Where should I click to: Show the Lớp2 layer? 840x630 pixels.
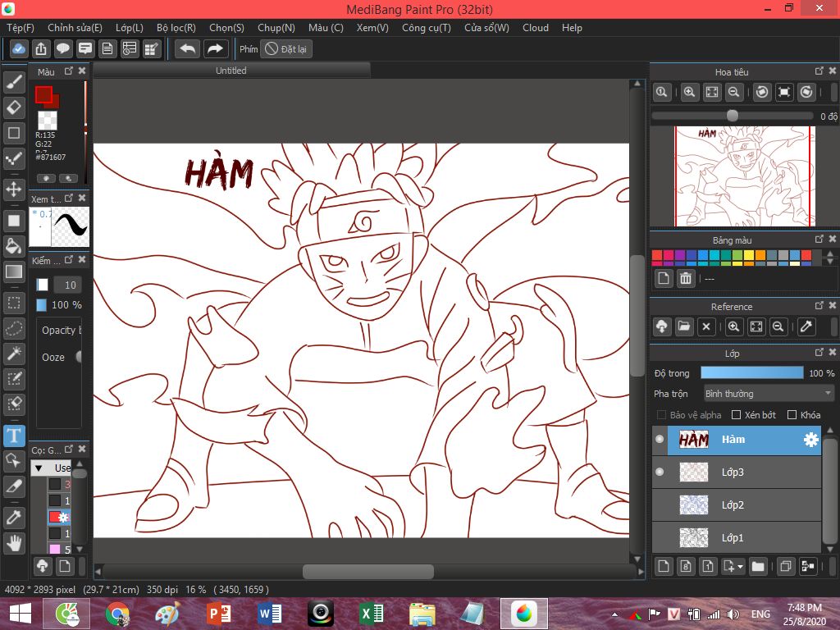(x=660, y=504)
